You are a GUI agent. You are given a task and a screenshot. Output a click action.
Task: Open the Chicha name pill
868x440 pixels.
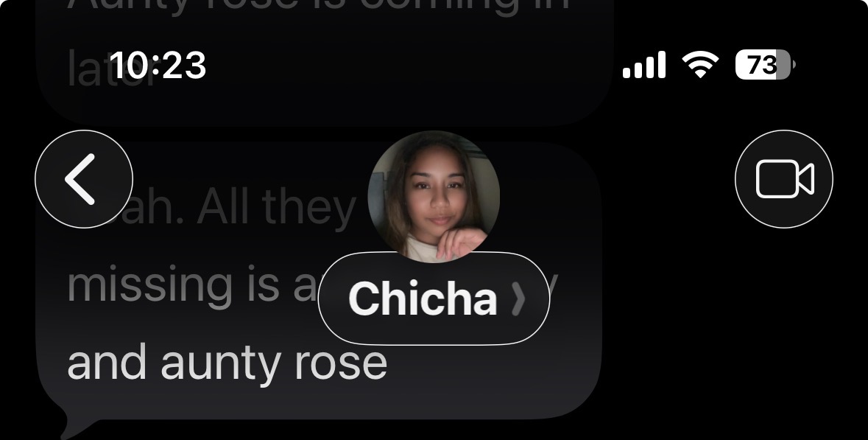point(434,298)
